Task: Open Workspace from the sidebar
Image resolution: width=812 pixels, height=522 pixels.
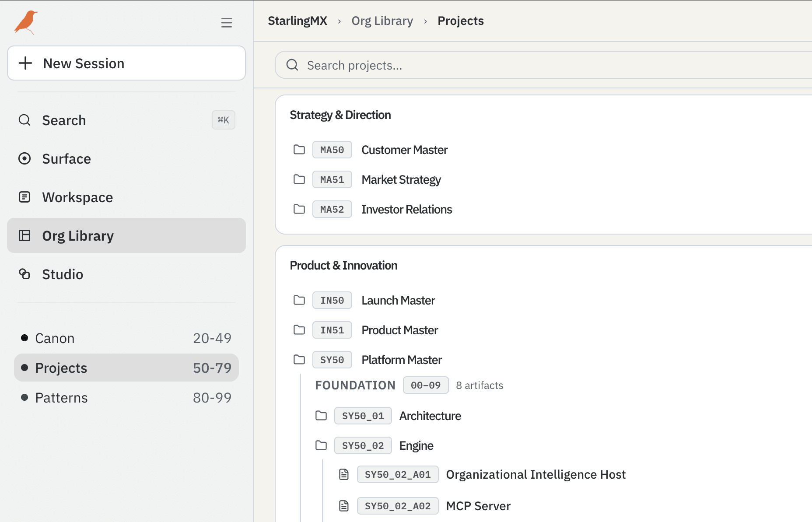Action: point(126,197)
